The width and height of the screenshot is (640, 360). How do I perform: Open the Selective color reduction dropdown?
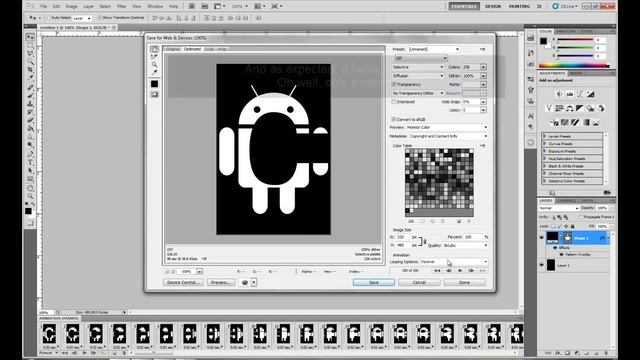418,67
